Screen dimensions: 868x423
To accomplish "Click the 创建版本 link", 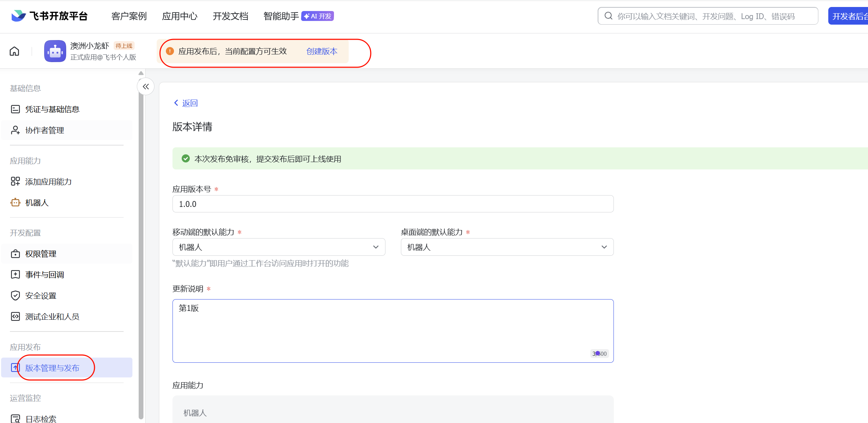I will 322,51.
